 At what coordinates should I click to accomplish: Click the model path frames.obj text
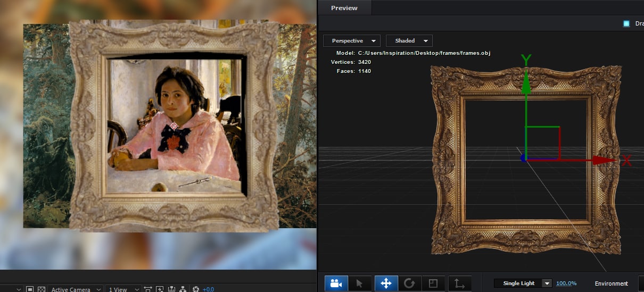[424, 53]
